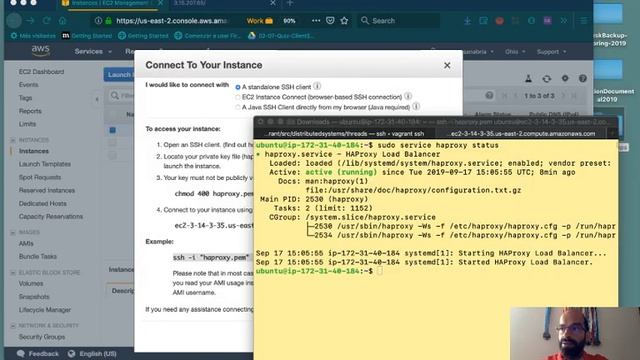Open Limits in the sidebar

tap(27, 124)
